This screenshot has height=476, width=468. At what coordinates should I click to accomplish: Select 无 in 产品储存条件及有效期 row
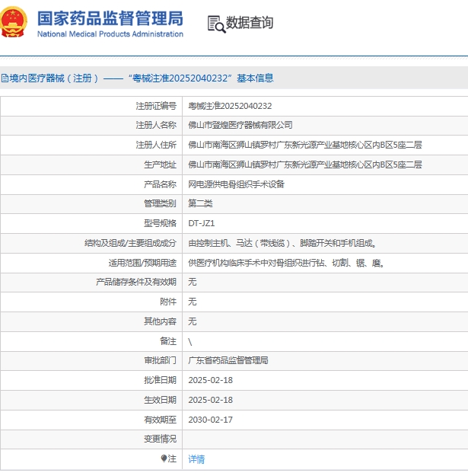click(x=193, y=282)
